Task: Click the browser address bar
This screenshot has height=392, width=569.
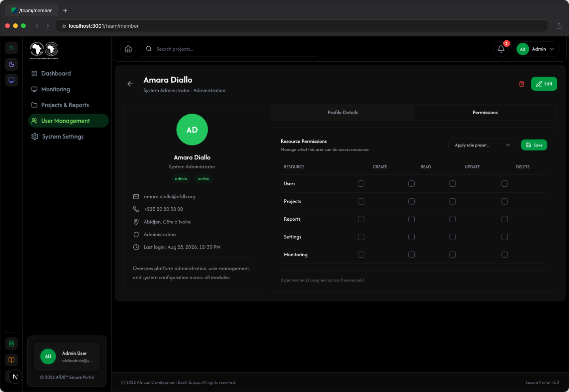Action: [x=302, y=26]
